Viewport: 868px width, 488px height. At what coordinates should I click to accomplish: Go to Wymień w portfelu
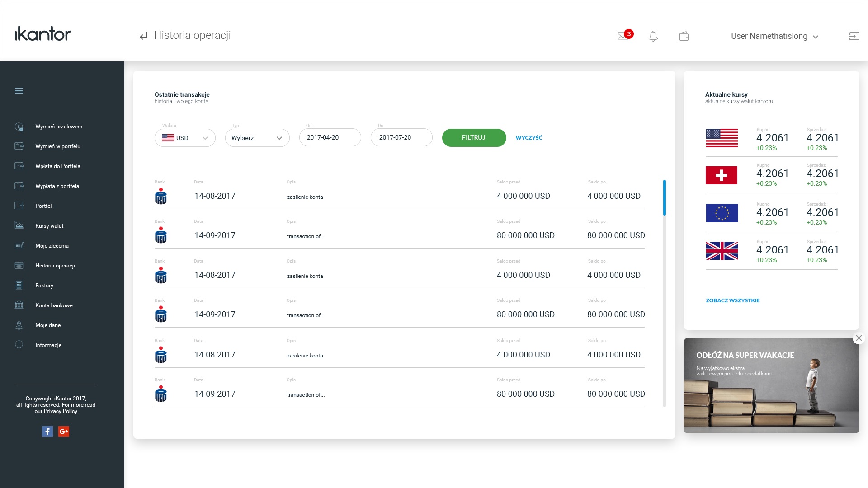(x=58, y=146)
